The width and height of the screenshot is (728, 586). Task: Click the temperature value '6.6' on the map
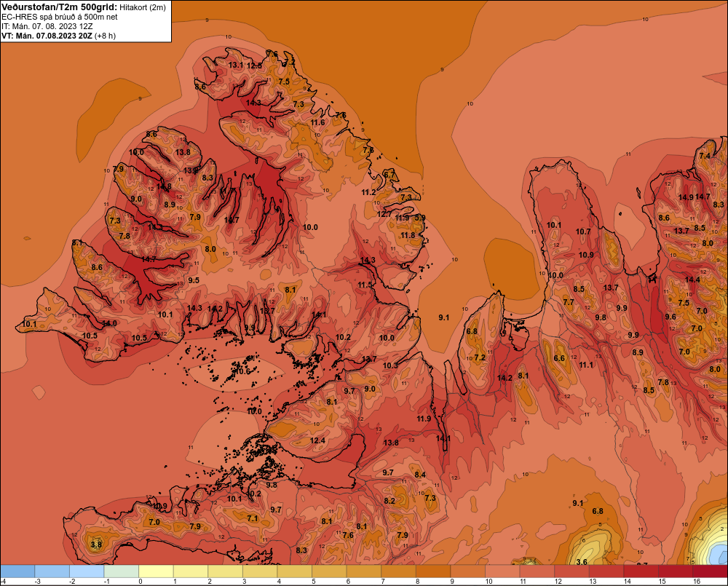[x=559, y=358]
